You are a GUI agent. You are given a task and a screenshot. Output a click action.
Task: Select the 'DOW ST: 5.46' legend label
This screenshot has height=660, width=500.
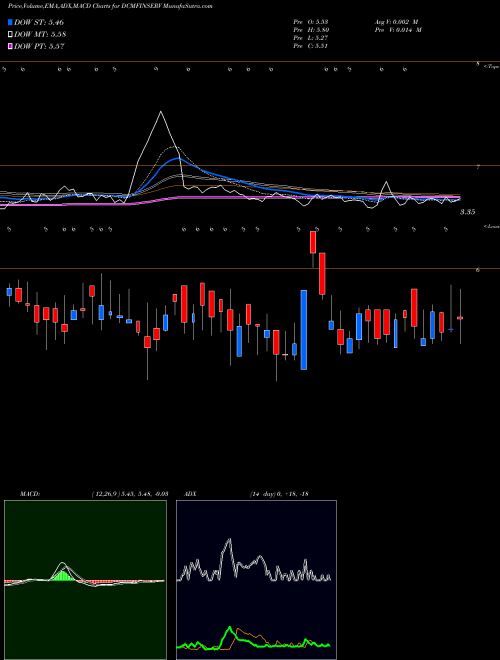39,22
